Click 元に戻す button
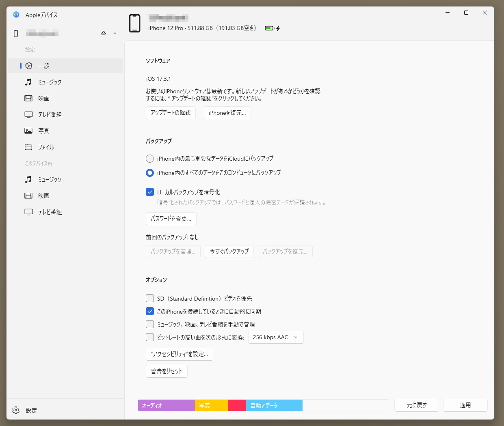Screen dimensions: 504x426 click(417, 405)
